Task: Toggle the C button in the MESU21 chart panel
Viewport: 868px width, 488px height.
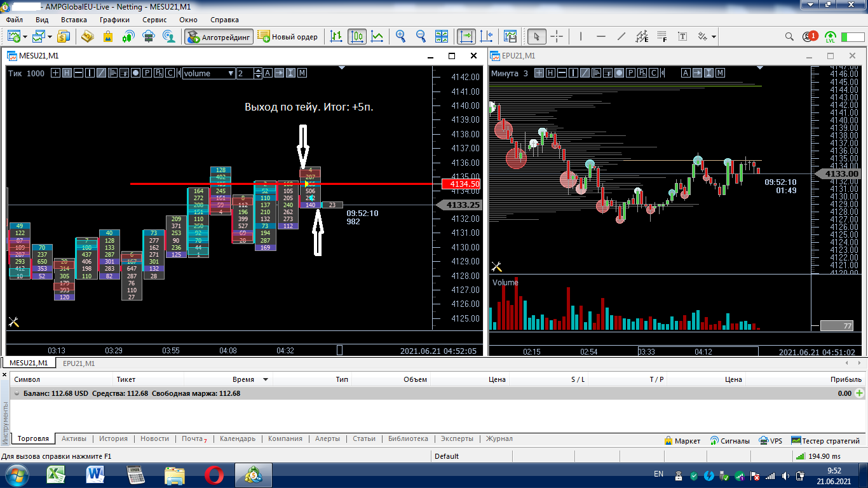Action: (170, 73)
